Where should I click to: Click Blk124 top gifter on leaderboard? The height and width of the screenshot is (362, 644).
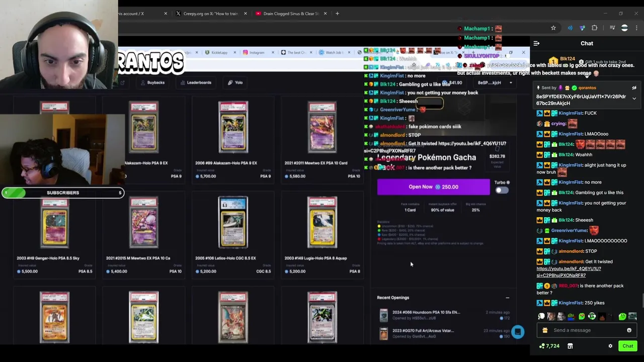pos(568,59)
